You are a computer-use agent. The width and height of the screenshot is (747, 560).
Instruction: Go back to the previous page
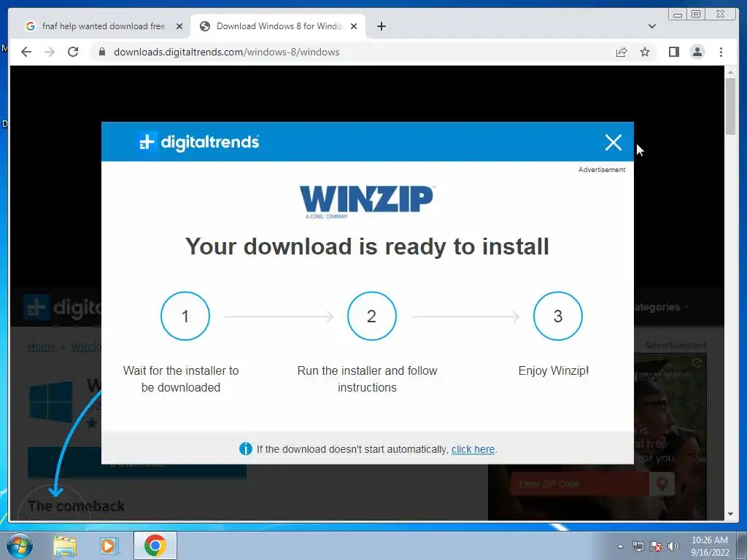coord(26,52)
